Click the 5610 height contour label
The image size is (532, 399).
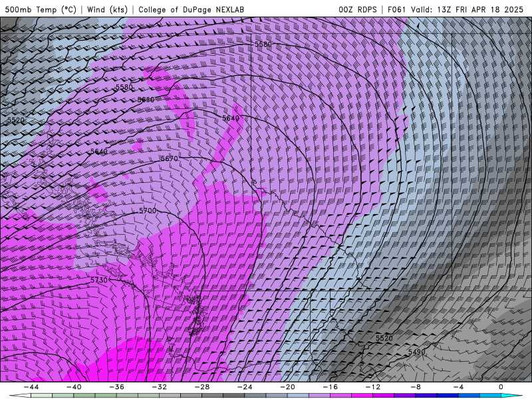[146, 100]
